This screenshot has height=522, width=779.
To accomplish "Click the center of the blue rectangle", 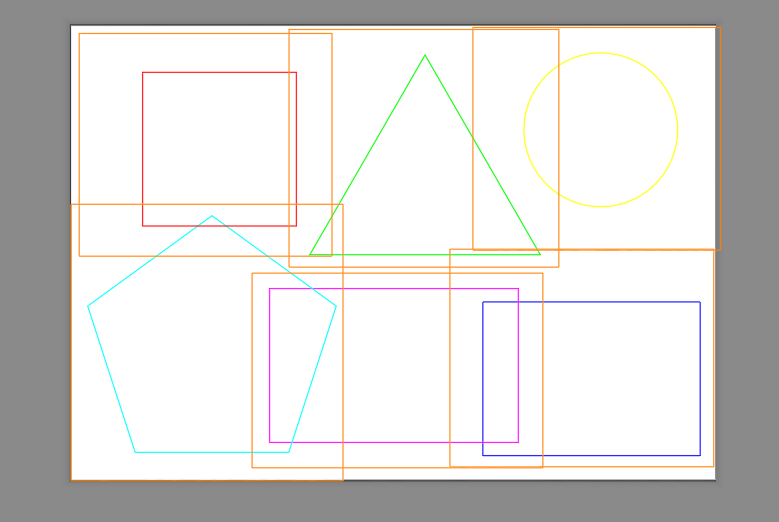I will point(591,378).
